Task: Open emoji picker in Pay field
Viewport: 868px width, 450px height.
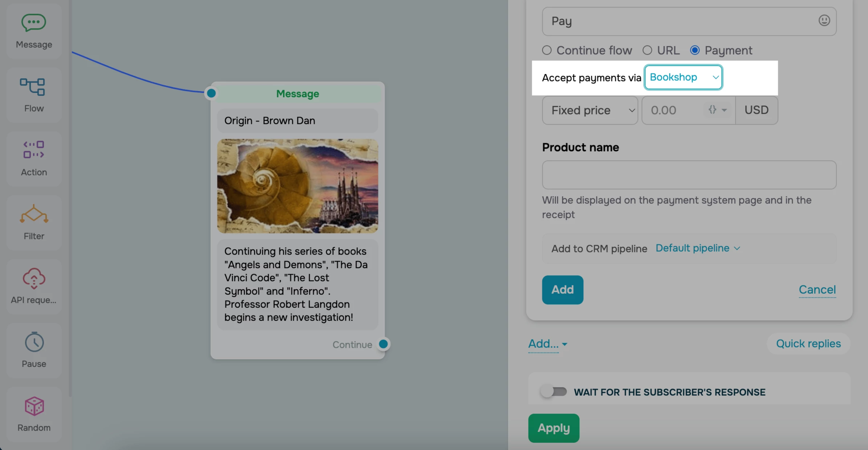Action: [x=824, y=20]
